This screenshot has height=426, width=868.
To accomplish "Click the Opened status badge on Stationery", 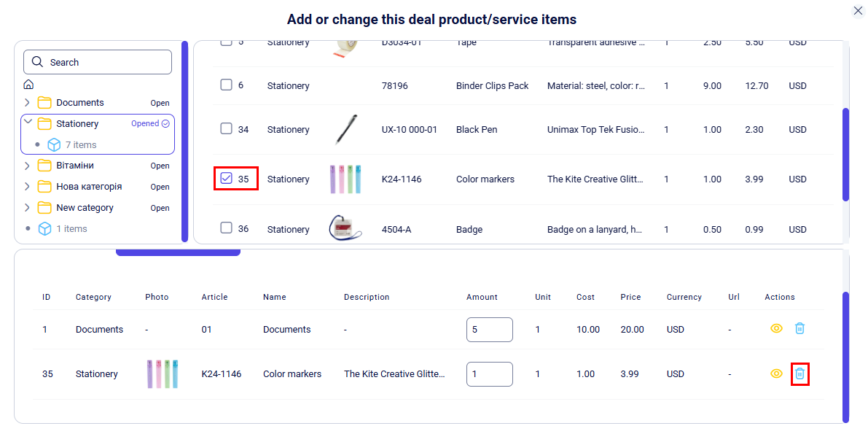I will [x=150, y=124].
